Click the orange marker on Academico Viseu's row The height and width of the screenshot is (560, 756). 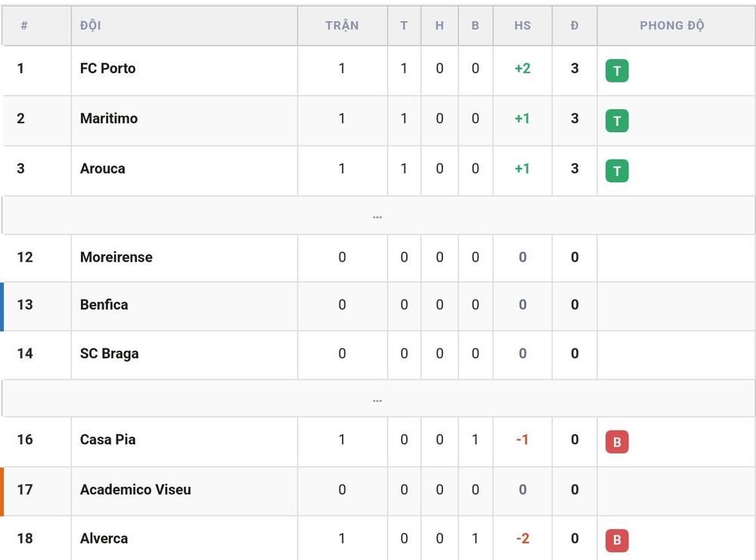point(2,491)
